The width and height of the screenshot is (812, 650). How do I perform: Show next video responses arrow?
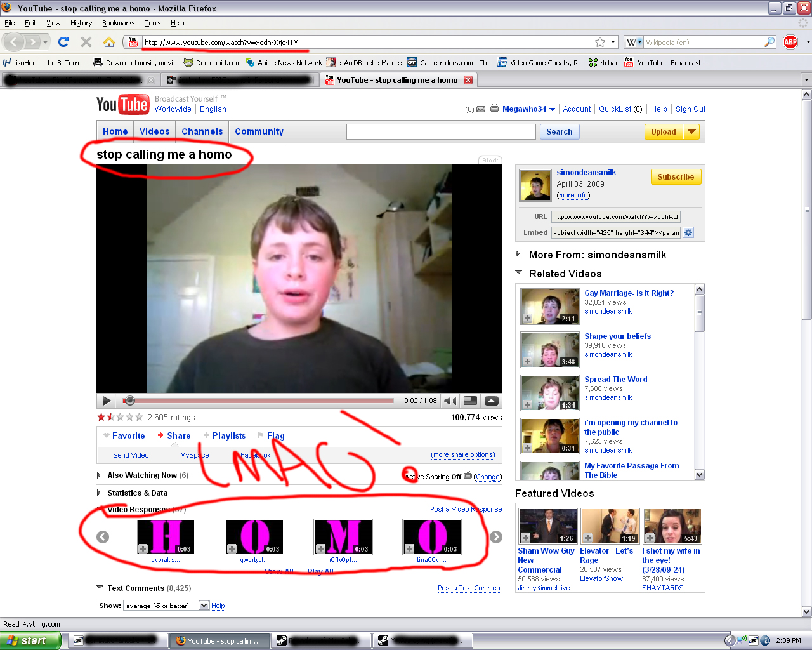point(496,537)
